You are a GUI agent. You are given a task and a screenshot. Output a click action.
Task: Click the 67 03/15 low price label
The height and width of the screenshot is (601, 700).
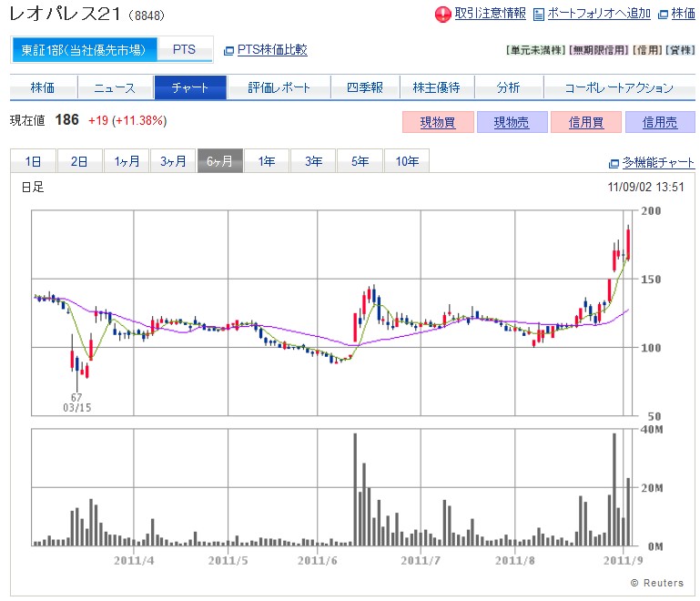(x=76, y=402)
